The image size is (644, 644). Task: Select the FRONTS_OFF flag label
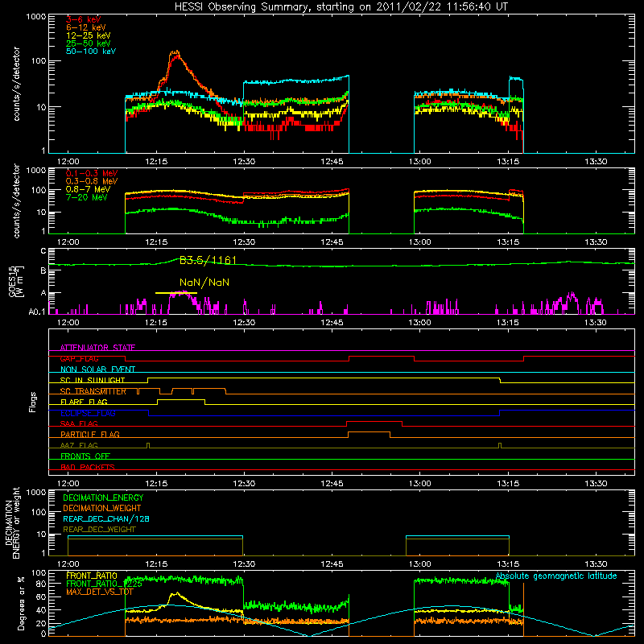click(85, 456)
